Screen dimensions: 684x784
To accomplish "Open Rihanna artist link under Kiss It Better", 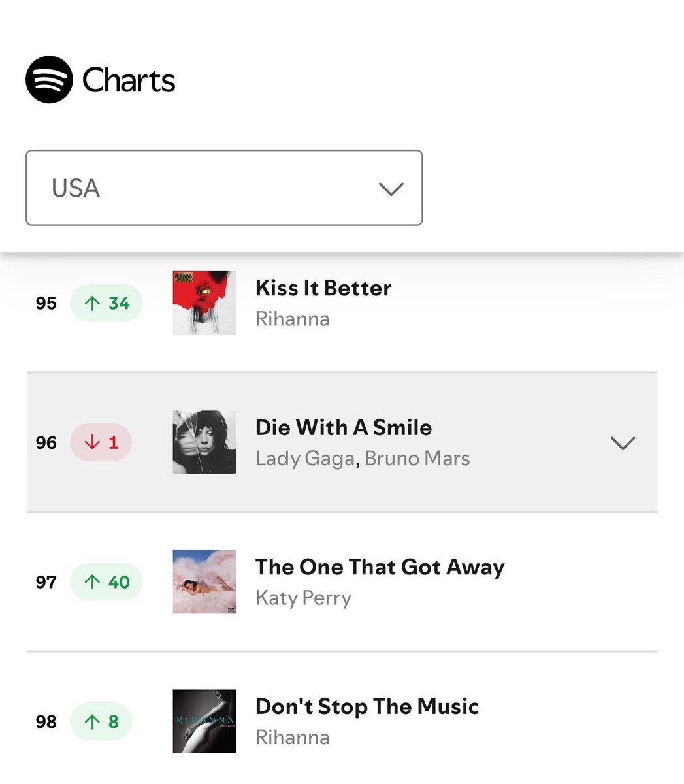I will tap(293, 319).
